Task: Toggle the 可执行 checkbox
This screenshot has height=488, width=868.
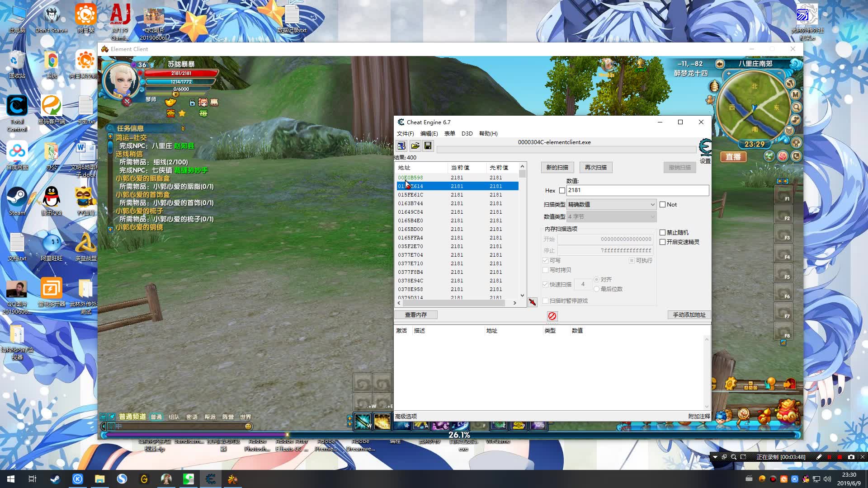Action: 632,261
